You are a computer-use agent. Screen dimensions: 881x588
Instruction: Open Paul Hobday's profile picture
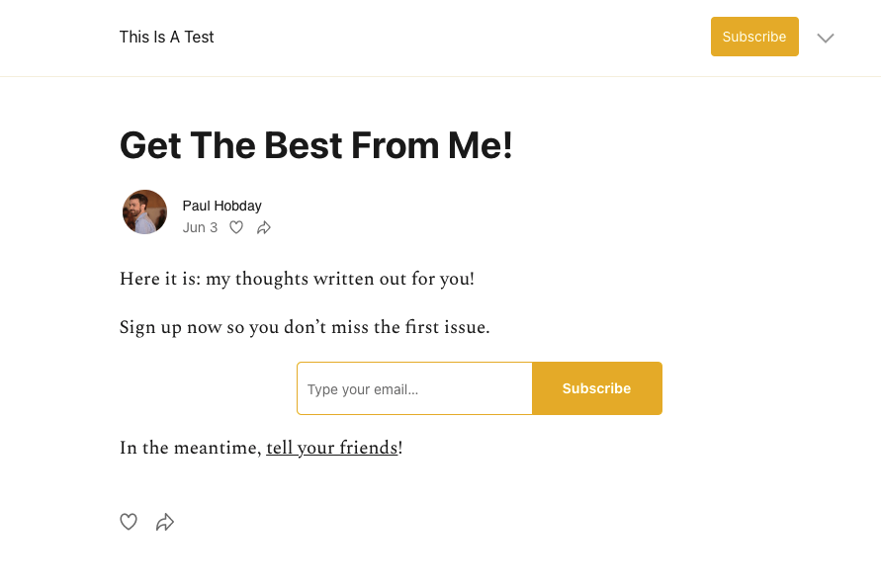(x=144, y=211)
